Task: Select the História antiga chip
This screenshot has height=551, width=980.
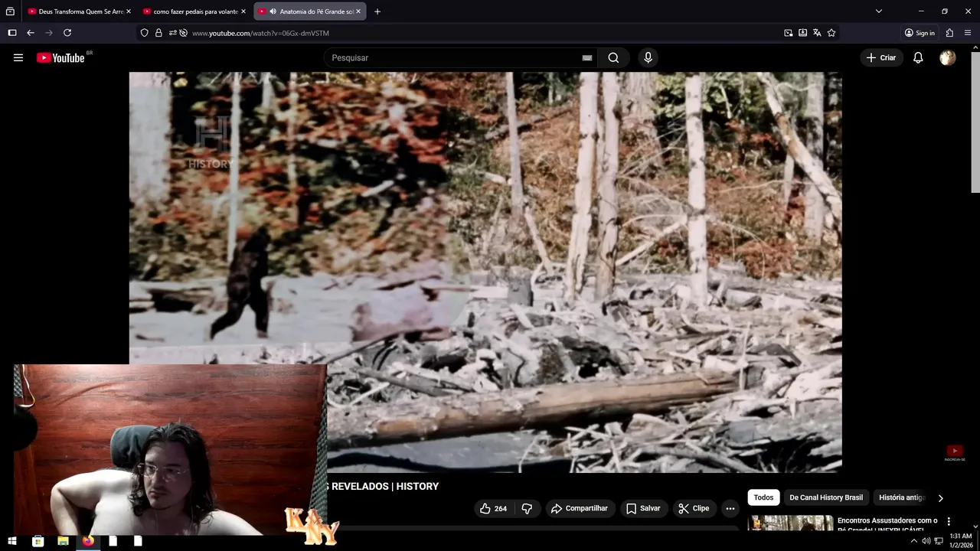Action: [x=902, y=497]
